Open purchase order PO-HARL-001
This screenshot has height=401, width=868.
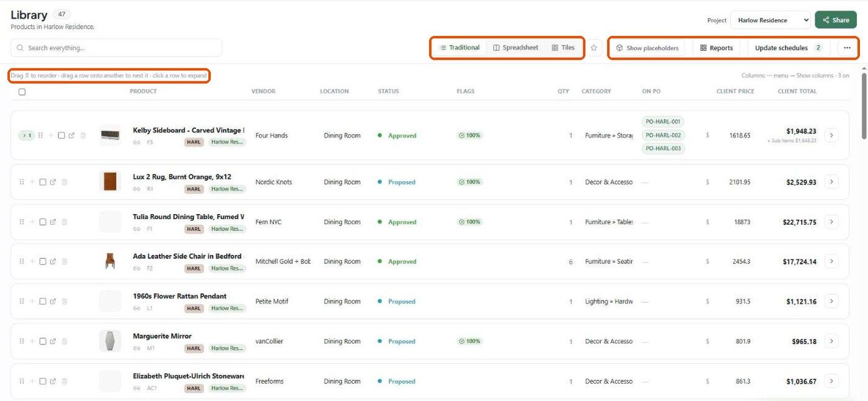pos(663,122)
